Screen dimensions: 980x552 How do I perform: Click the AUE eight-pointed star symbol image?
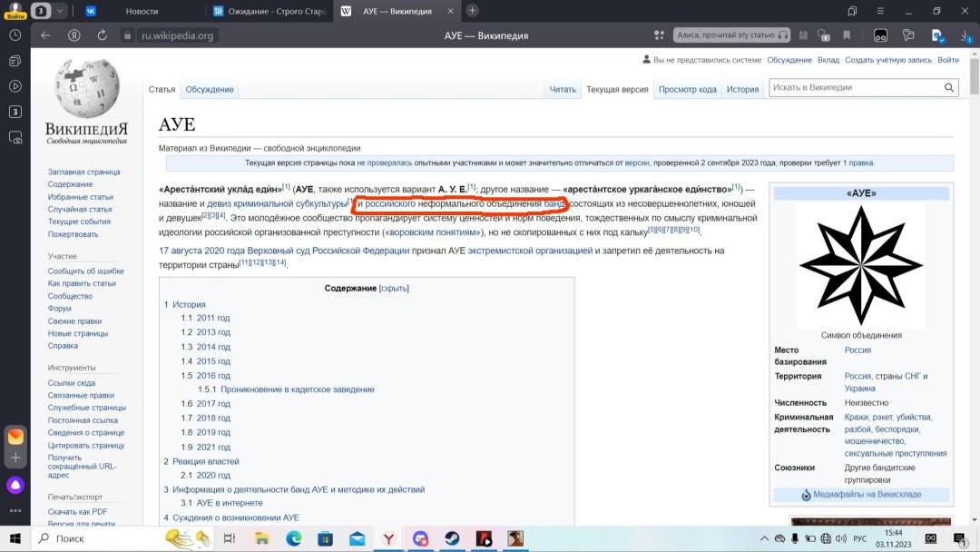pos(860,265)
